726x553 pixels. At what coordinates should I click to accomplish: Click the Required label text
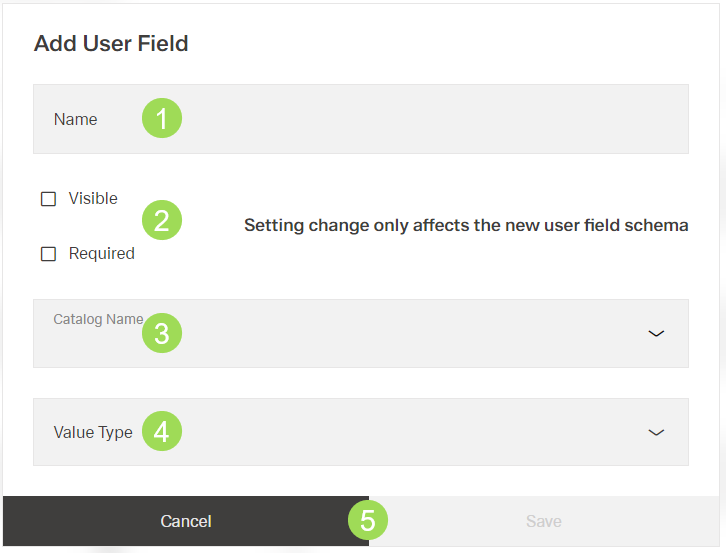click(x=101, y=254)
